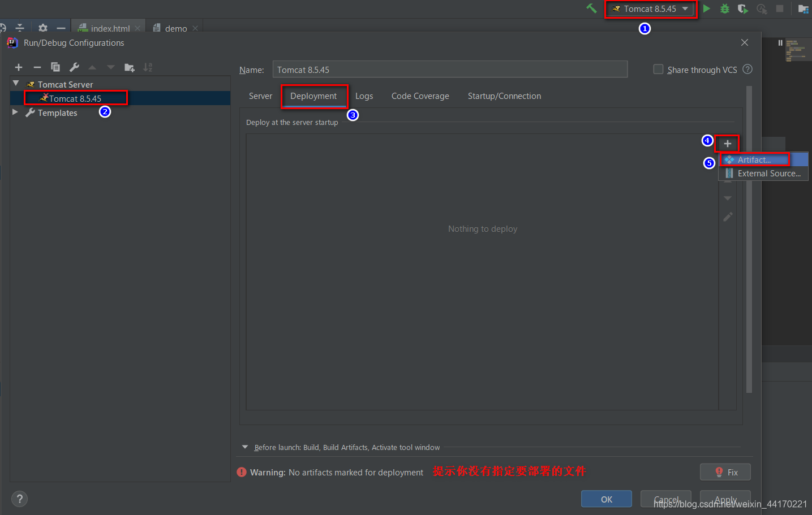The height and width of the screenshot is (515, 812).
Task: Open the Tomcat 8.5.45 run configuration dropdown
Action: pos(651,9)
